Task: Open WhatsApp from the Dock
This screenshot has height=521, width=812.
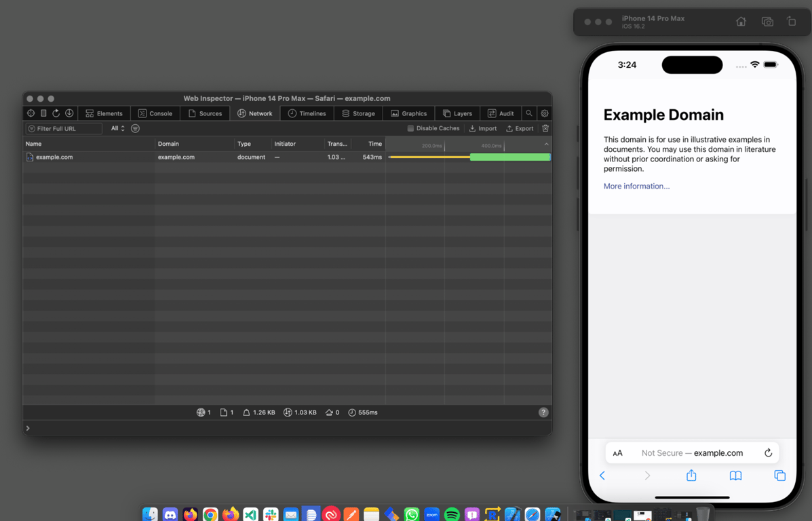Action: pos(412,514)
